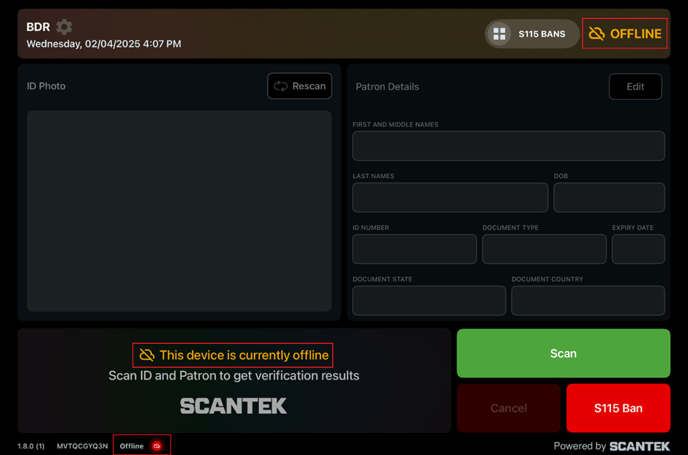Click the red offline indicator in footer

tap(157, 446)
